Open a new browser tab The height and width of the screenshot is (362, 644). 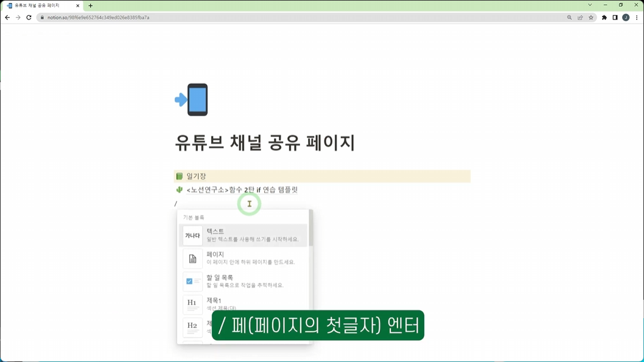coord(90,5)
